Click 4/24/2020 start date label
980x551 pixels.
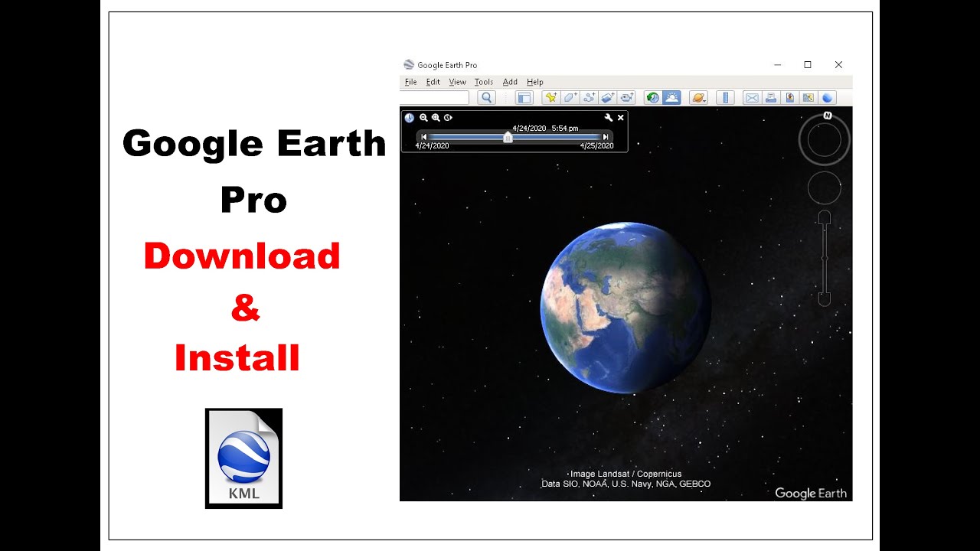pyautogui.click(x=433, y=146)
